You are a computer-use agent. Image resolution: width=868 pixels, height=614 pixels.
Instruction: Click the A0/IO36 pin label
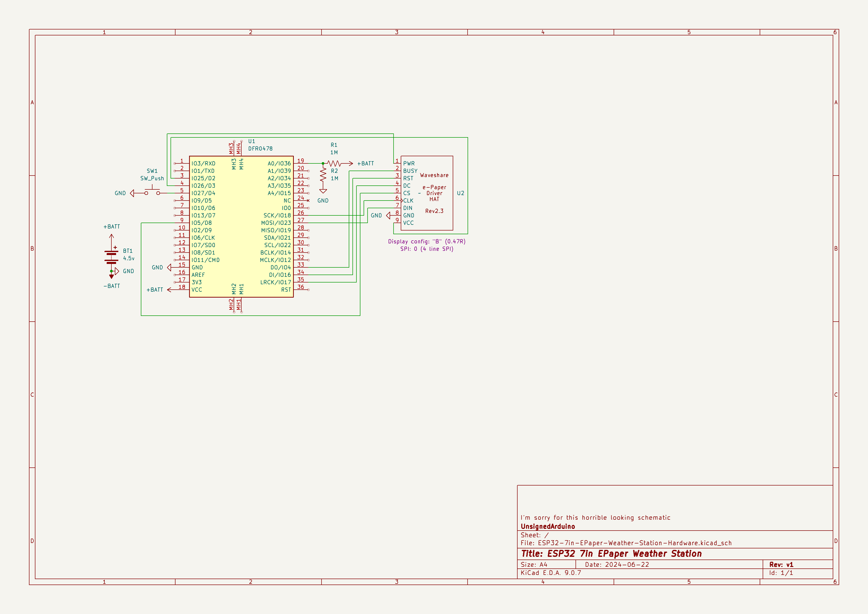[x=279, y=163]
